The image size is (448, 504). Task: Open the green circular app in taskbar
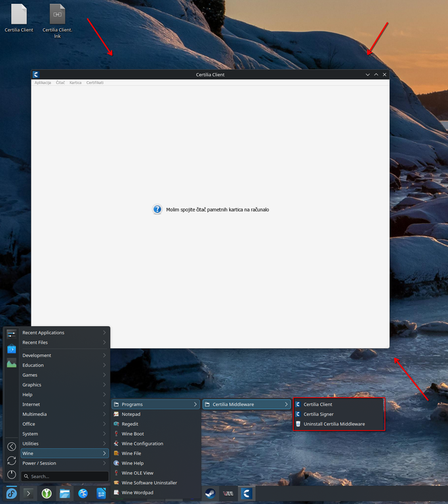tap(47, 493)
